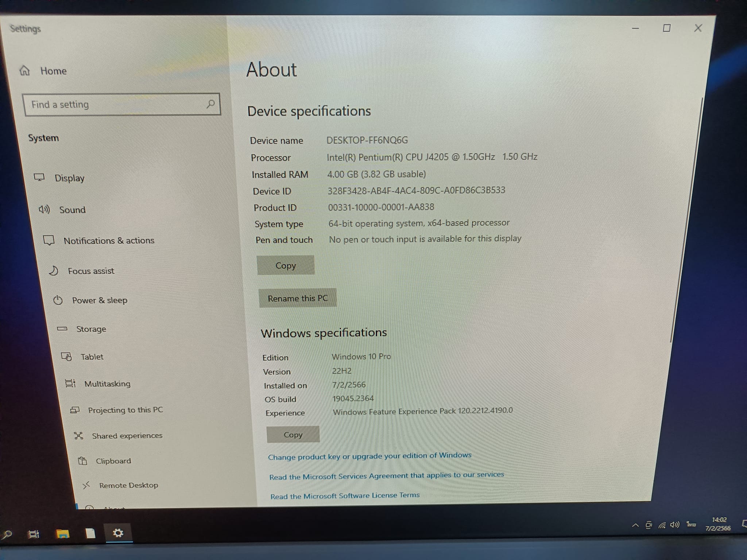Screen dimensions: 747x560
Task: Click Edition Windows 10 Pro value
Action: pos(361,356)
